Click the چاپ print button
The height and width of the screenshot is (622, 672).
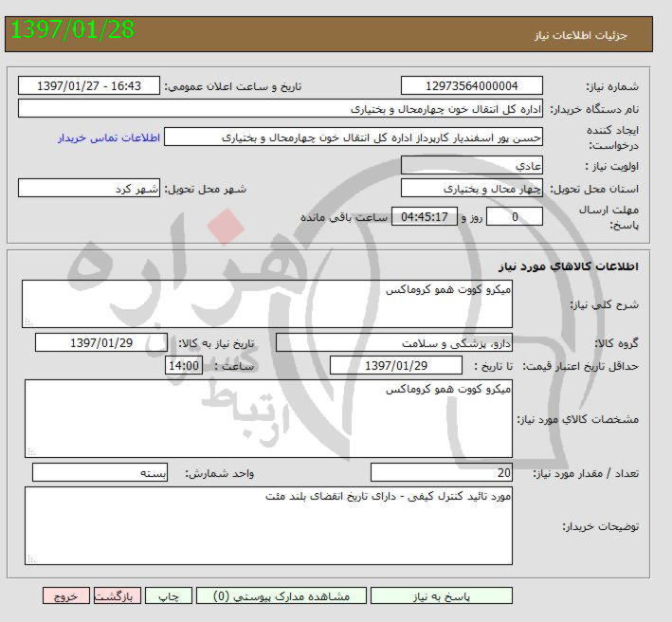(169, 595)
